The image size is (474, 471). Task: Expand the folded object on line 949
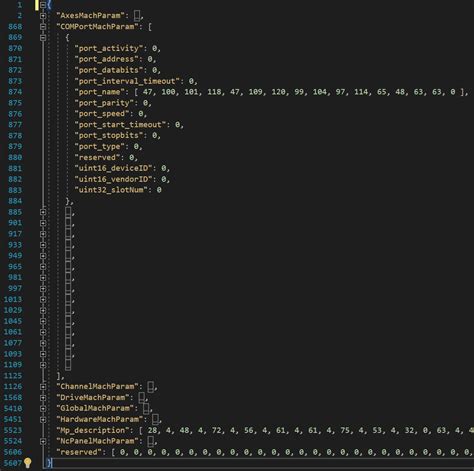point(43,256)
